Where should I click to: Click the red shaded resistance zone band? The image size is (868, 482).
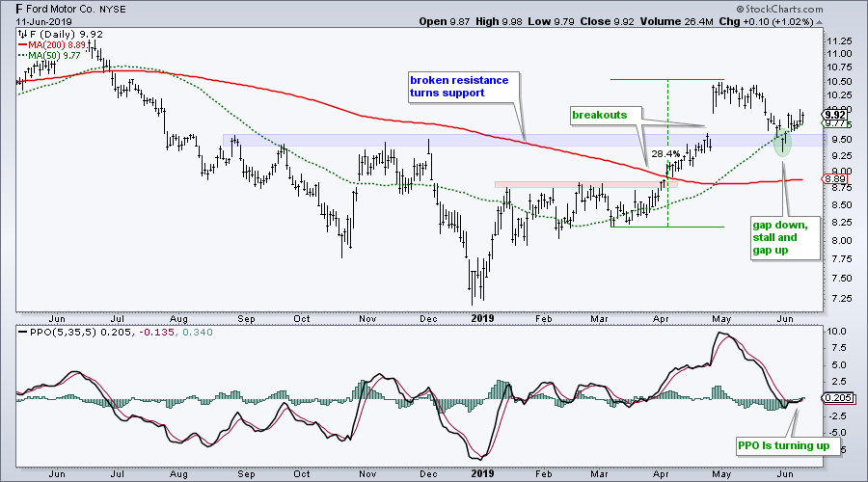[585, 184]
